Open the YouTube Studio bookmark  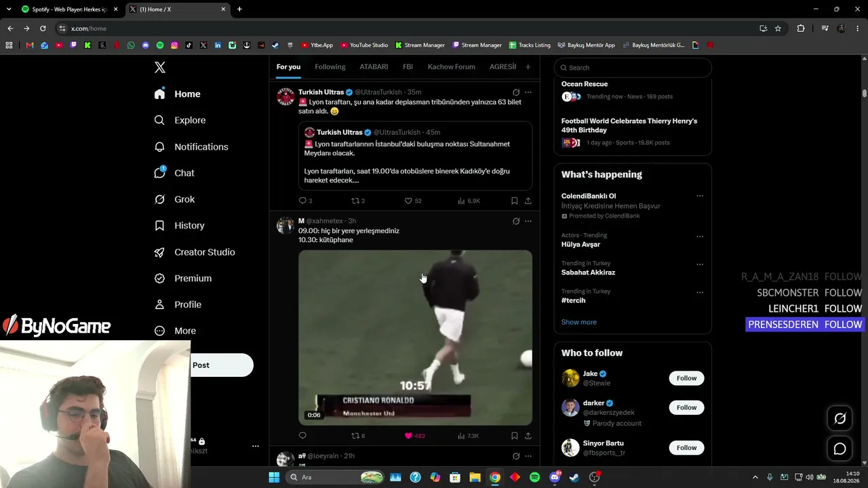(364, 45)
